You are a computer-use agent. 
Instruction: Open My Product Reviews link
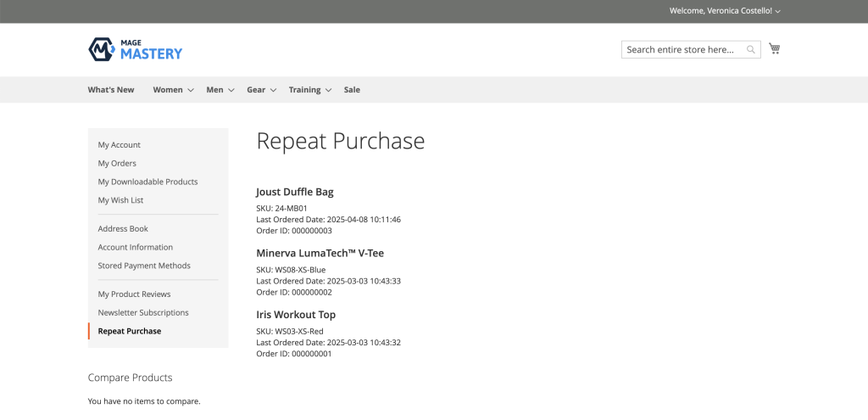coord(134,294)
